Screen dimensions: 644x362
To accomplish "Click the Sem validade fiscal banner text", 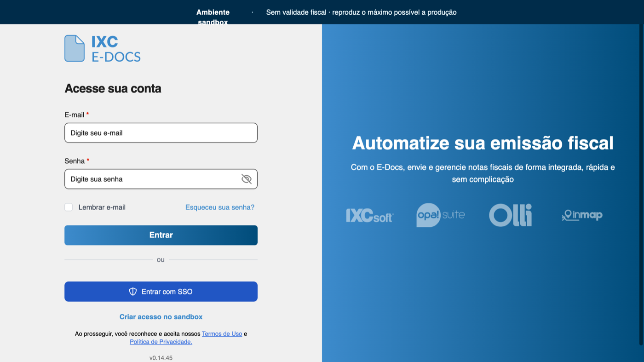I will pos(361,12).
